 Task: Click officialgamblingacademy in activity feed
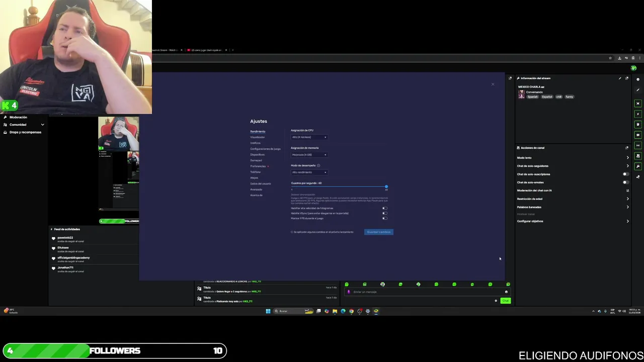coord(73,257)
